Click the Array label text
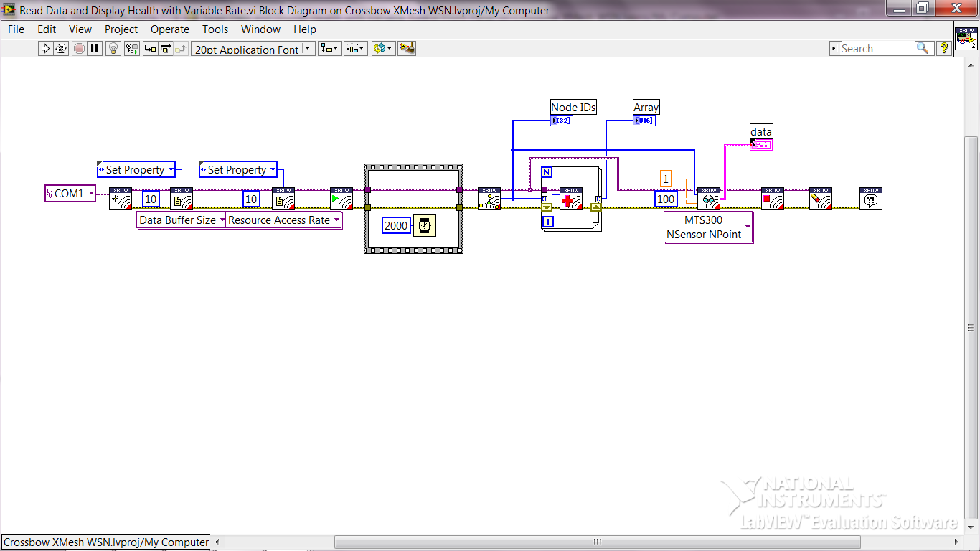This screenshot has width=980, height=551. [646, 107]
